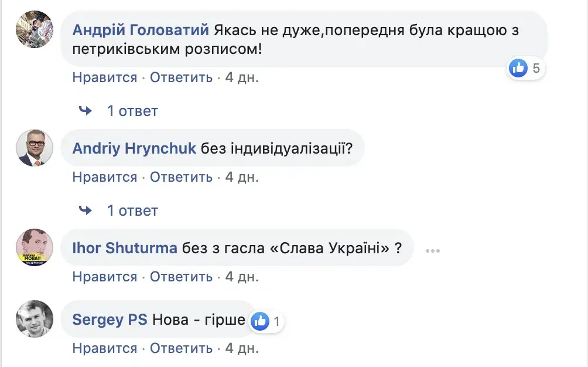Viewport: 588px width, 367px height.
Task: Open Andriy Hrynchuk's profile avatar
Action: [x=35, y=148]
